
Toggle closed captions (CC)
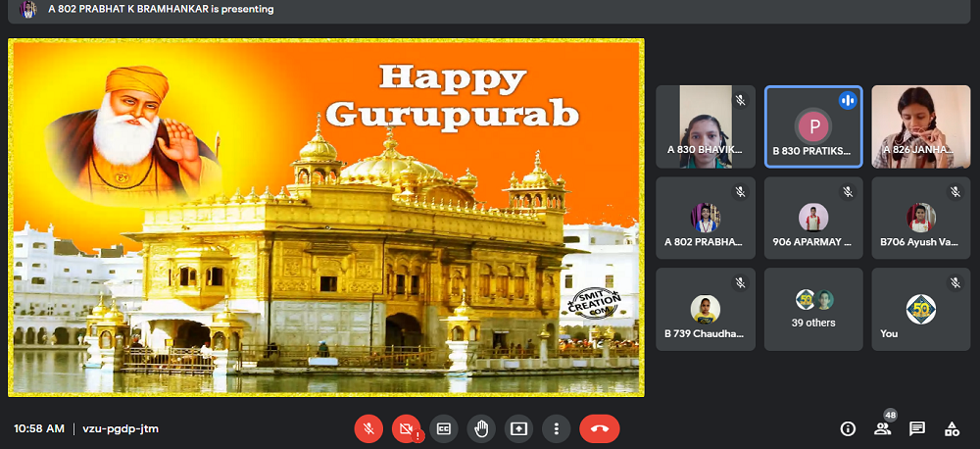(x=443, y=428)
